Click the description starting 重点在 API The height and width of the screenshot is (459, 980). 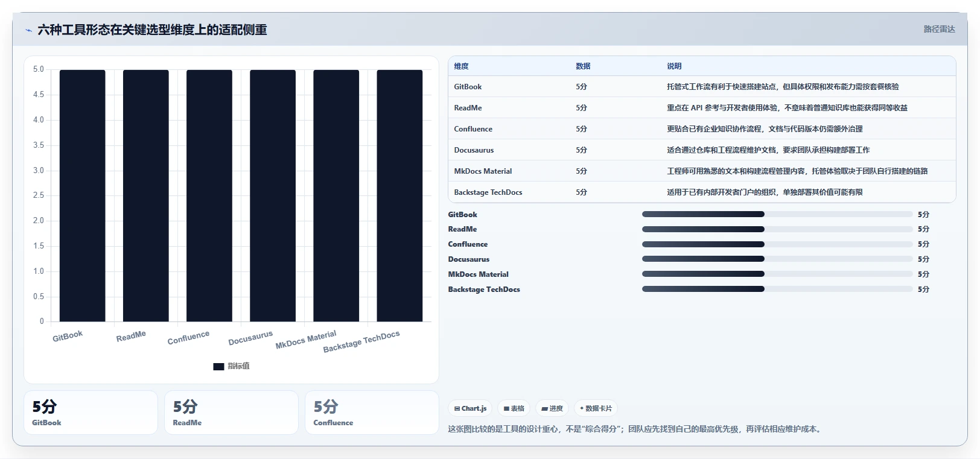tap(787, 108)
